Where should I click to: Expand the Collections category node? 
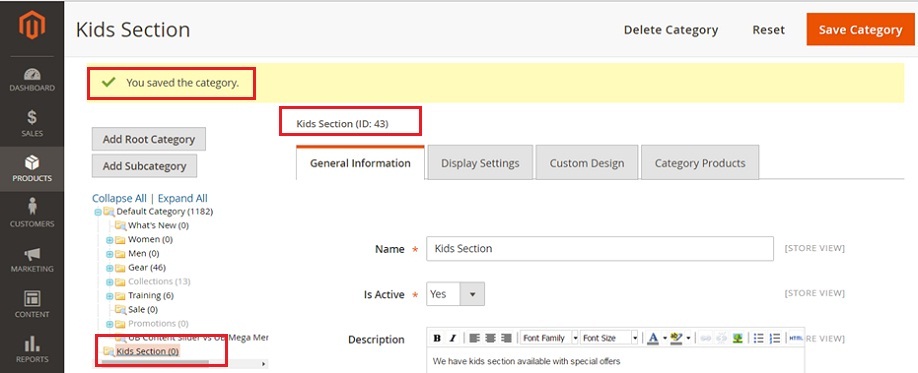coord(109,282)
